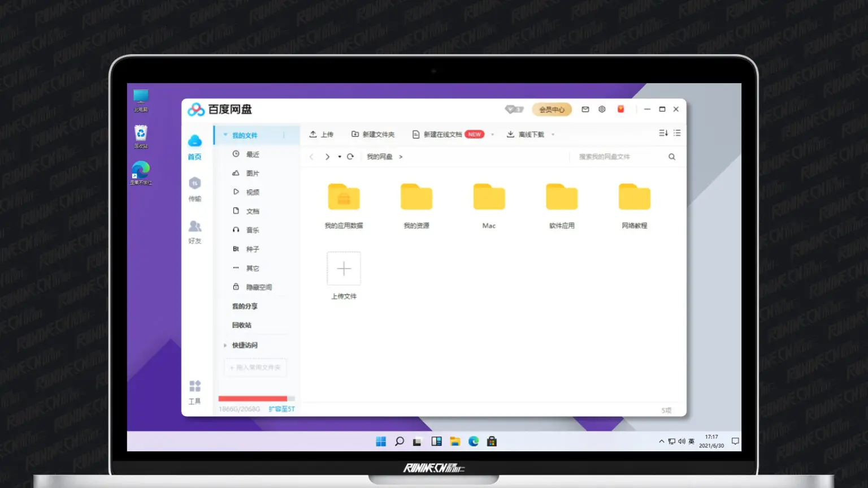Viewport: 868px width, 488px height.
Task: Click the 我的网盘 breadcrumb
Action: (x=380, y=157)
